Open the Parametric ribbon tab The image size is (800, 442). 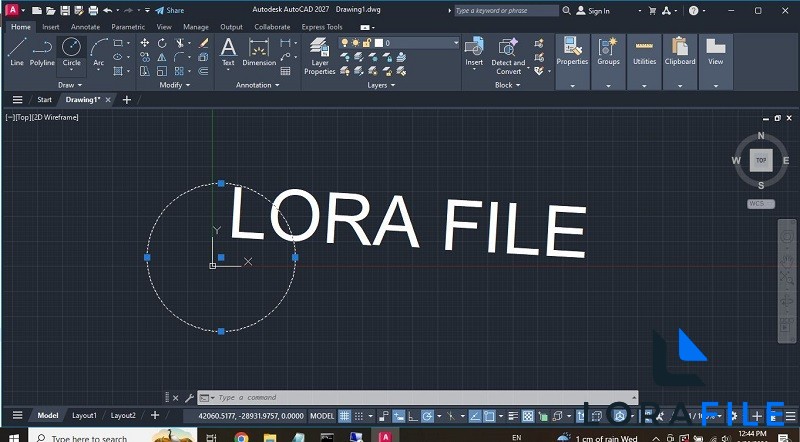(x=128, y=27)
